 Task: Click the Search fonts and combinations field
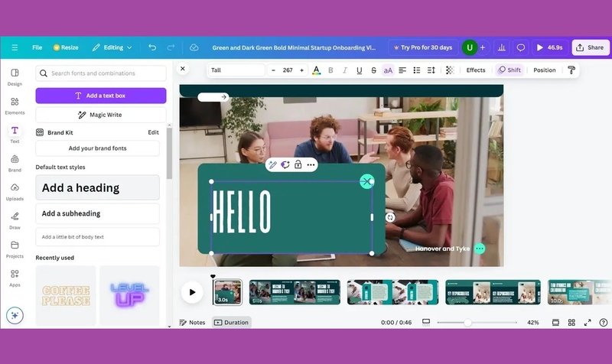101,73
